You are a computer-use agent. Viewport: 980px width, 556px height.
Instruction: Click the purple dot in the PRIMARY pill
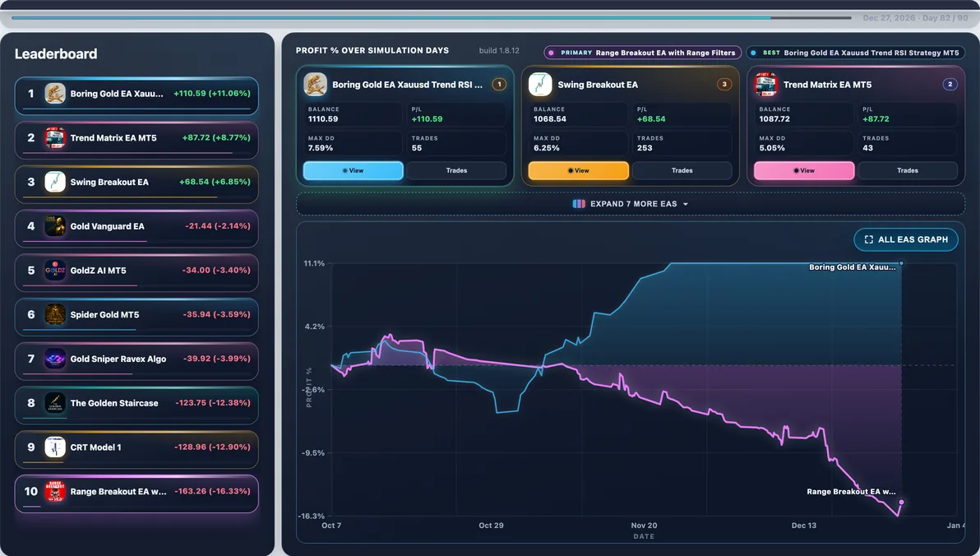(551, 53)
